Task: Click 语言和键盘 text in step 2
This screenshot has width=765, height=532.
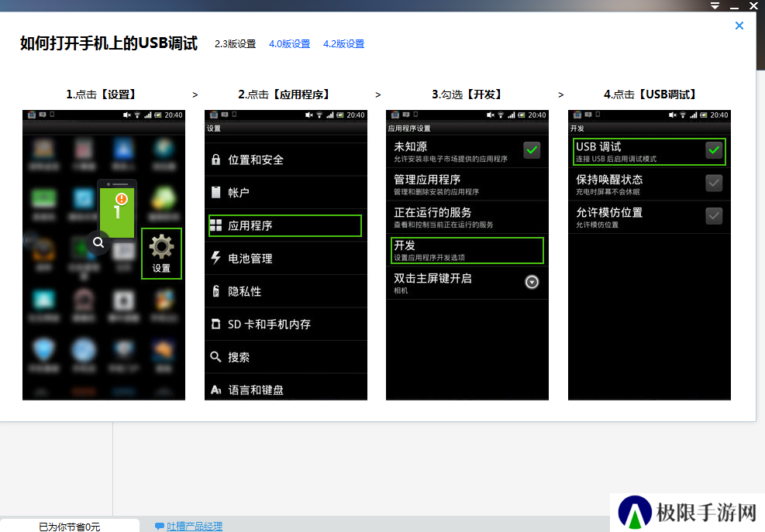Action: [x=256, y=390]
